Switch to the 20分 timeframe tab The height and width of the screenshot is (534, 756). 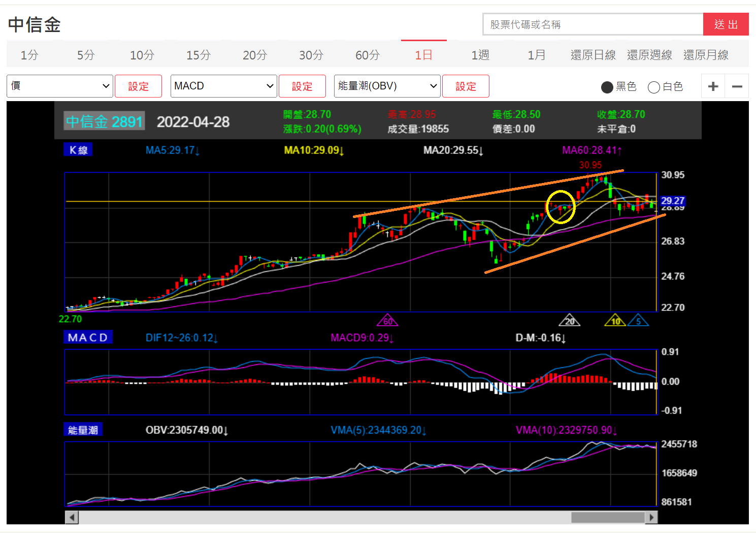click(255, 55)
